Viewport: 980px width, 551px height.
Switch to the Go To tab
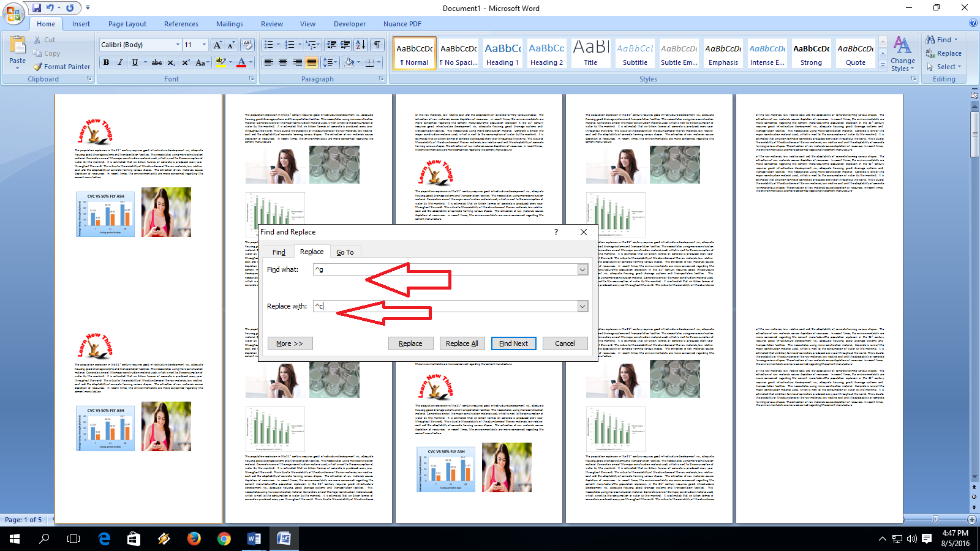click(x=345, y=251)
